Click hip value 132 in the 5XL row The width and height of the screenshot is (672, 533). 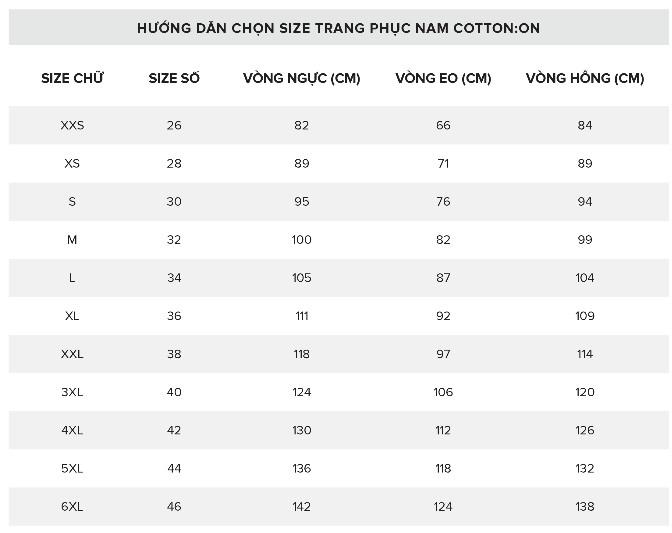[585, 469]
